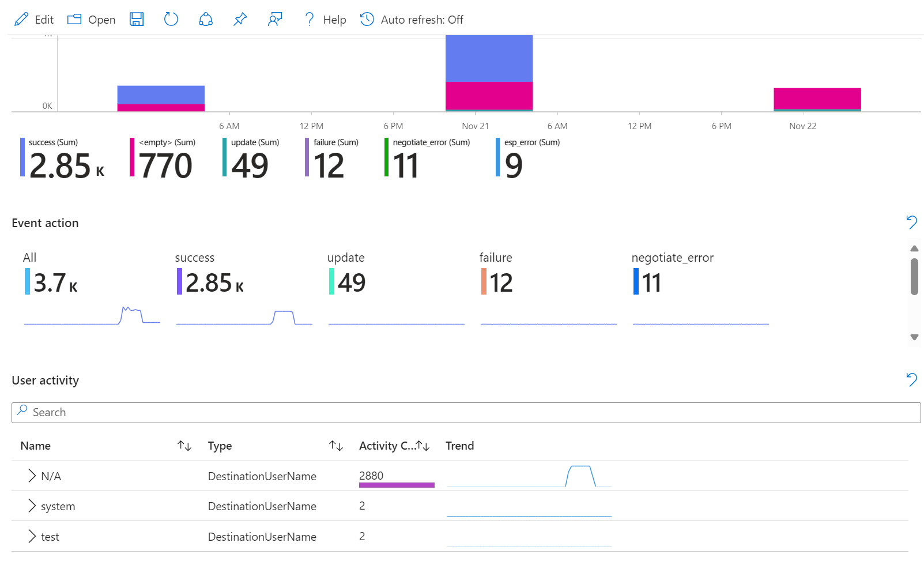Select the success event action tile
924x573 pixels.
click(244, 288)
